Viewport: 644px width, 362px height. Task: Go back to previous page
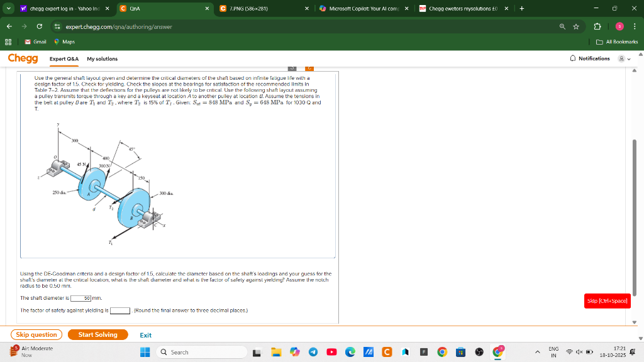click(9, 26)
